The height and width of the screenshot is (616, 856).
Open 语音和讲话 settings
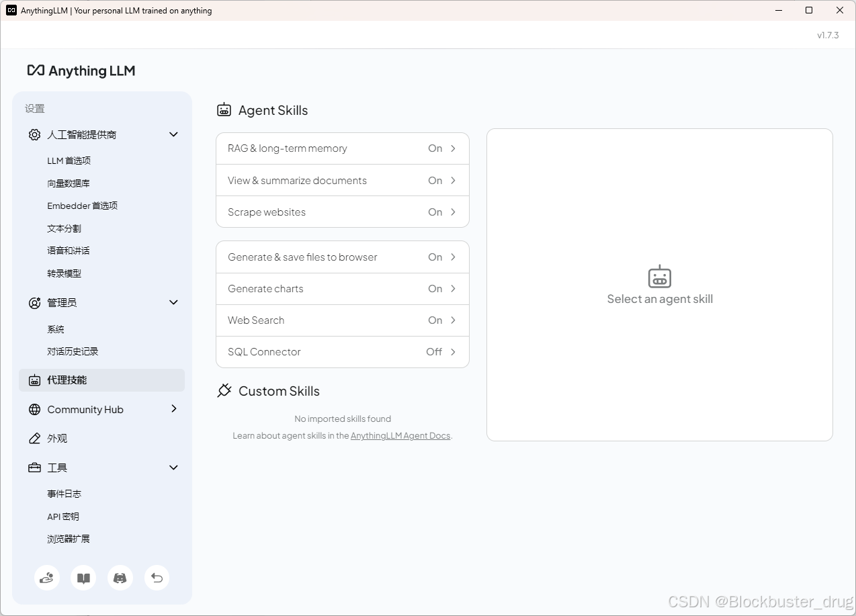(69, 251)
